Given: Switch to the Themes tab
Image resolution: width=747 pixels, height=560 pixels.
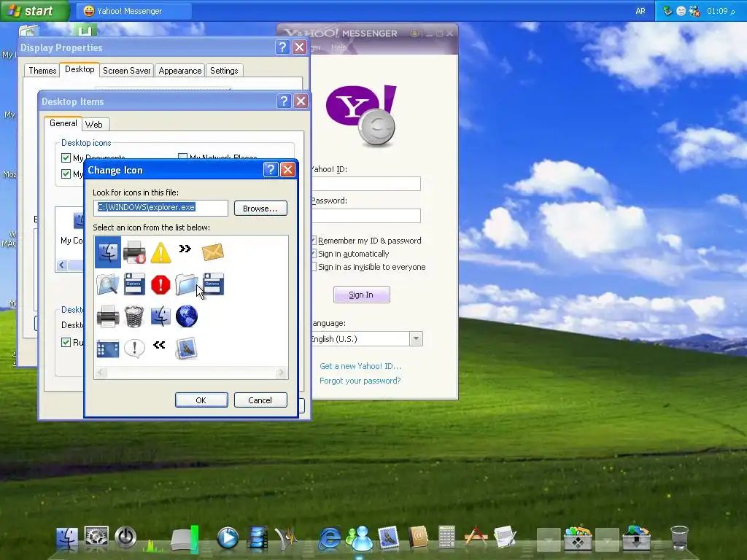Looking at the screenshot, I should point(42,71).
